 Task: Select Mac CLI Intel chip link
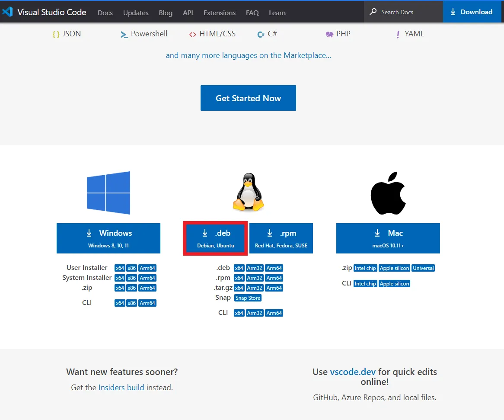(x=365, y=284)
